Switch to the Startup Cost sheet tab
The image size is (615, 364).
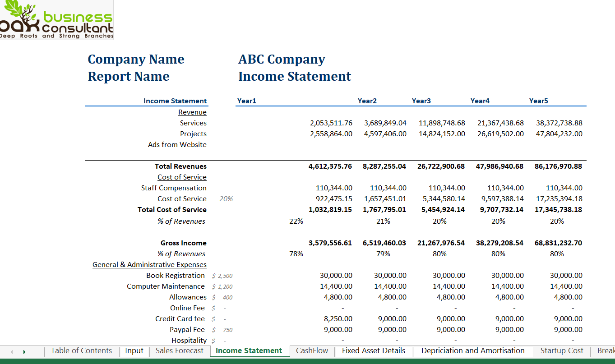pyautogui.click(x=562, y=351)
